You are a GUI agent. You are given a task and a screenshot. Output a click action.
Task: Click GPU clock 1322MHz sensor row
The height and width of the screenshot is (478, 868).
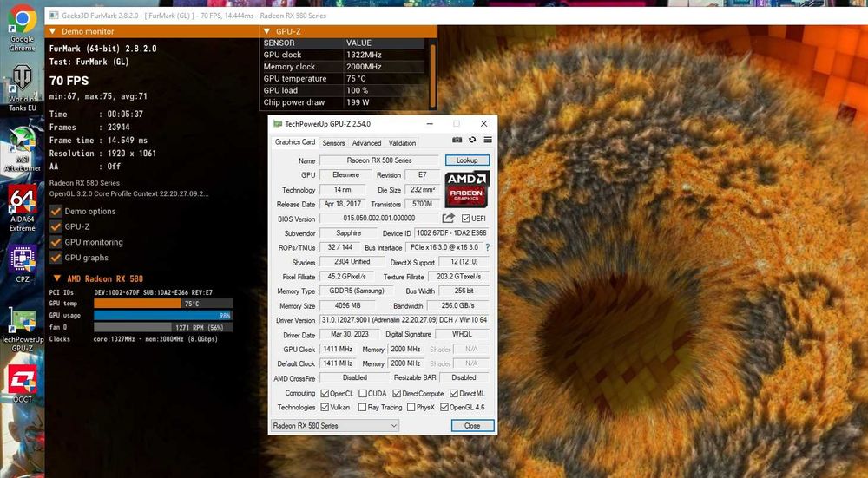(x=344, y=55)
